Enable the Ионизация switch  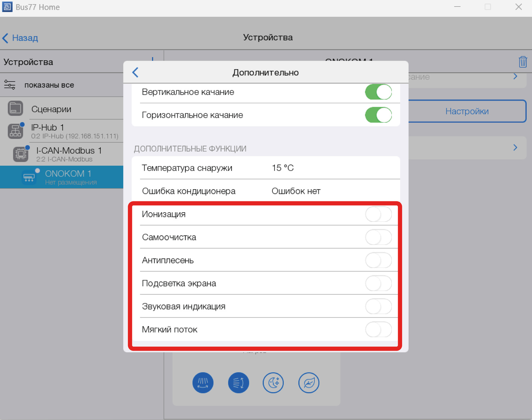click(378, 214)
